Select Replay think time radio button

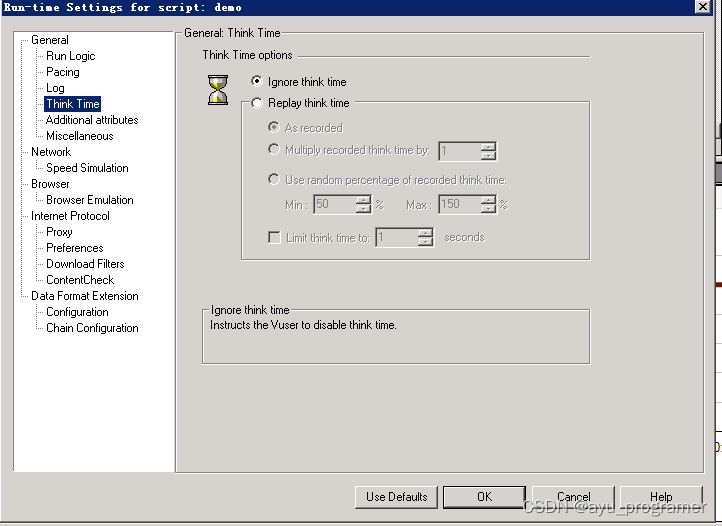point(257,103)
